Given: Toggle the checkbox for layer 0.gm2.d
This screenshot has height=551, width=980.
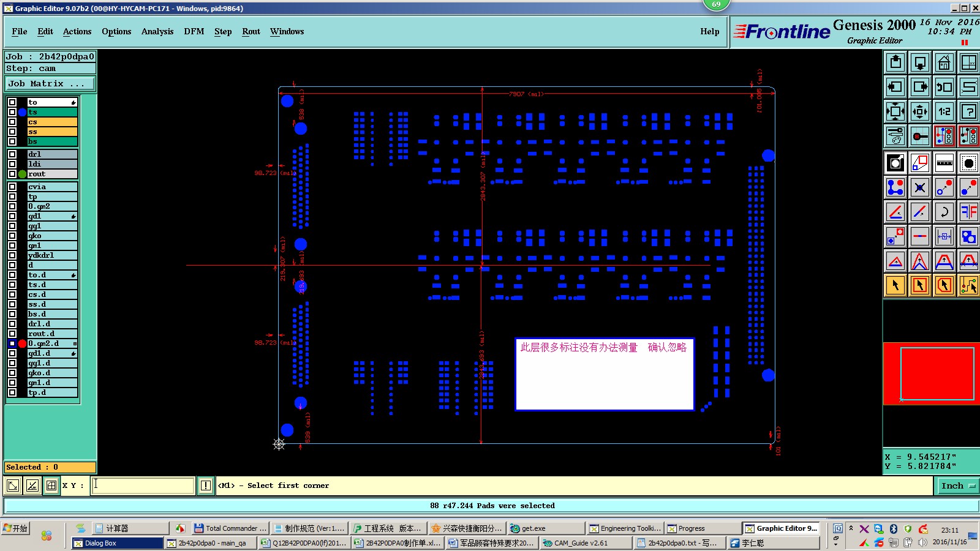Looking at the screenshot, I should pyautogui.click(x=12, y=343).
